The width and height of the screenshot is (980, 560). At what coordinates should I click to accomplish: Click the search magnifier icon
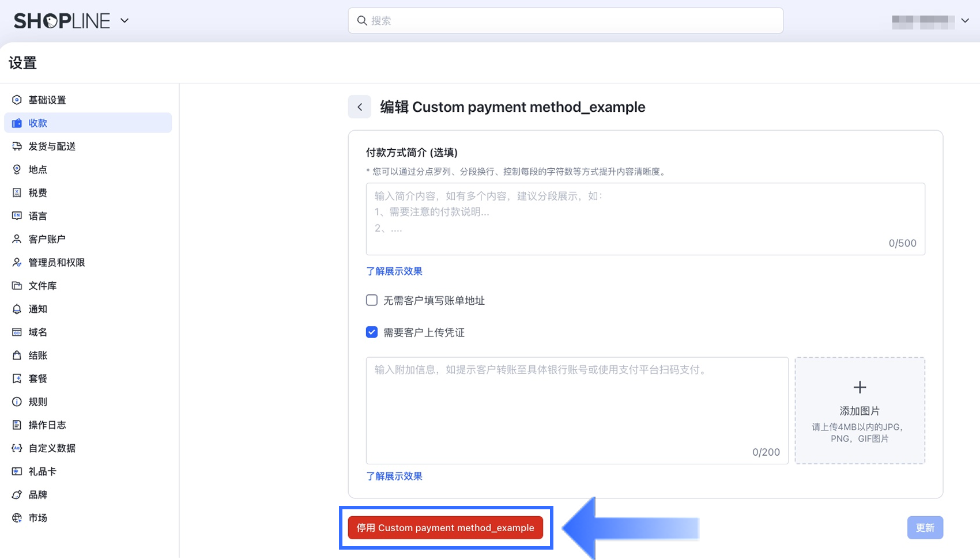pyautogui.click(x=362, y=21)
